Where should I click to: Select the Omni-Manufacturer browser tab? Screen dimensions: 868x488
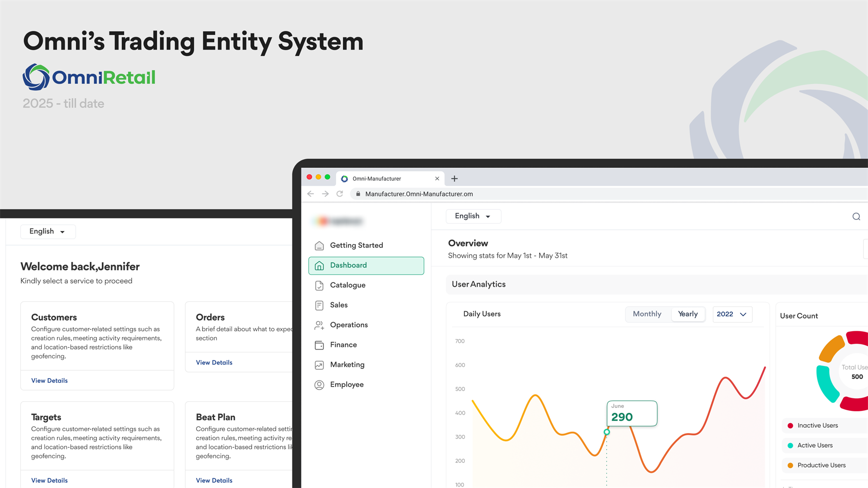coord(390,178)
